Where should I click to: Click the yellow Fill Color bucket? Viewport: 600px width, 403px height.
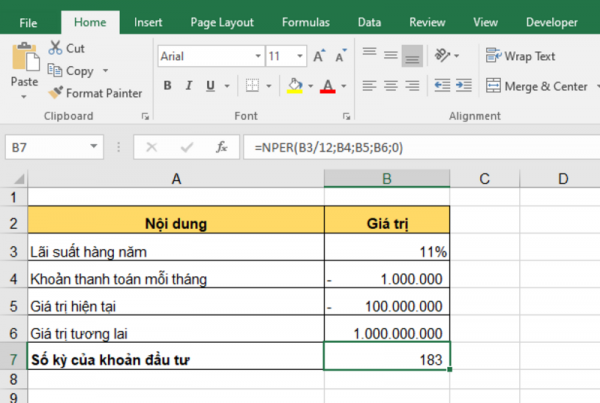(x=296, y=86)
